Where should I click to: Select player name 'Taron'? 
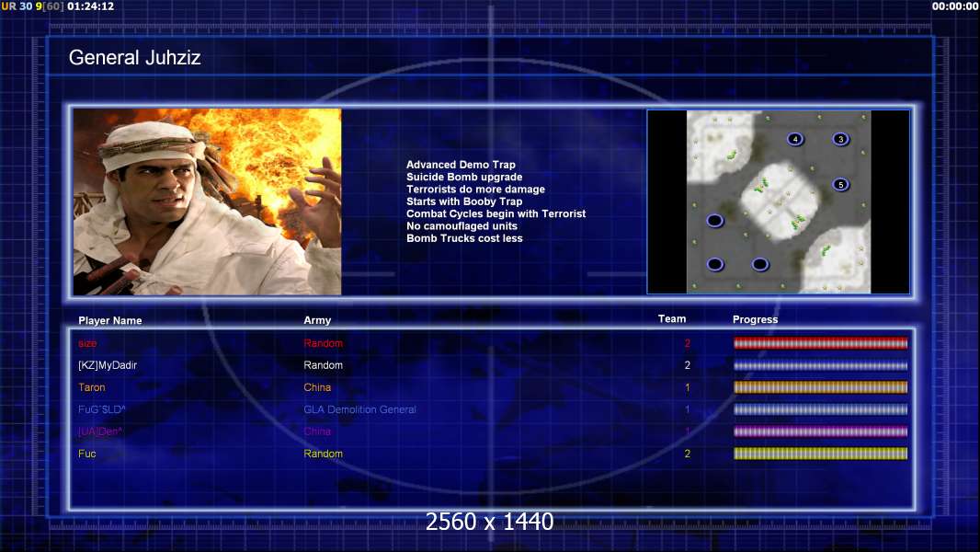[92, 387]
